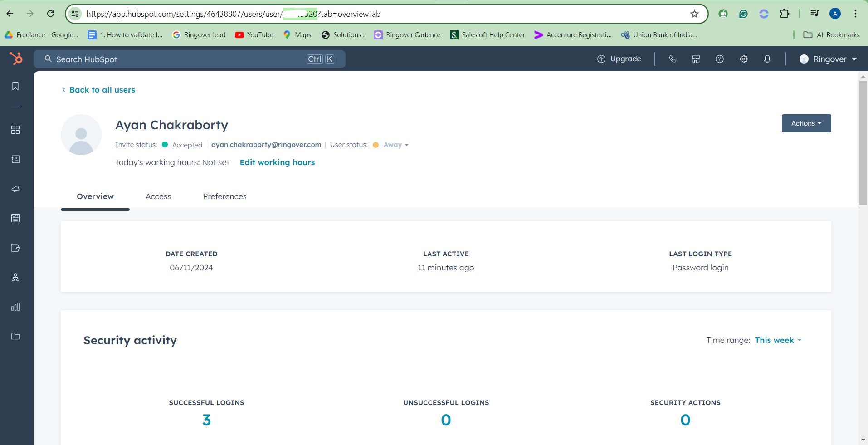Screen dimensions: 868x445
Task: Open the YouTube bookmark
Action: [x=254, y=35]
